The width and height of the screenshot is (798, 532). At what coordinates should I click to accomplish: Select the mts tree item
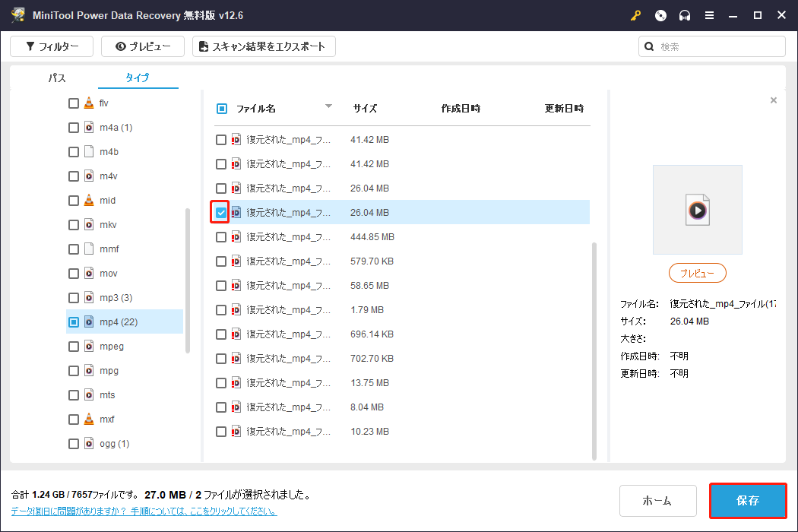pos(107,395)
